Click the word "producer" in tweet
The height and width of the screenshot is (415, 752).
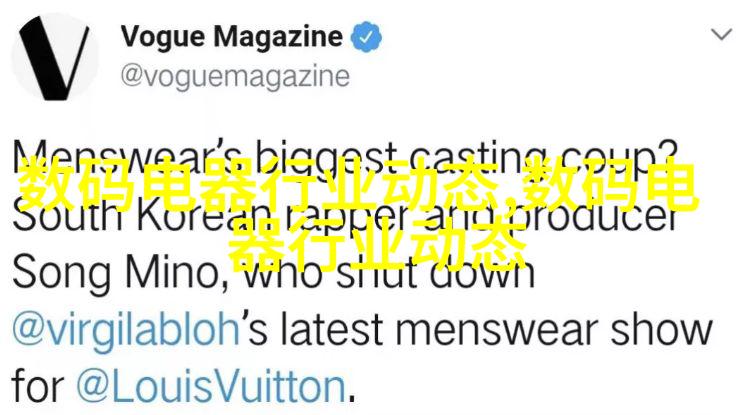(x=592, y=216)
